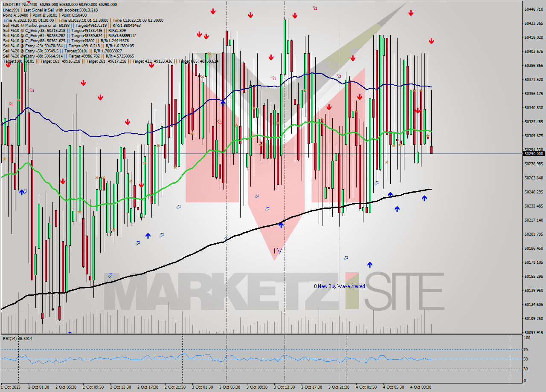Screen dimensions: 546x392
Task: Click the '3 Oct 05:30' time label
Action: (229, 387)
